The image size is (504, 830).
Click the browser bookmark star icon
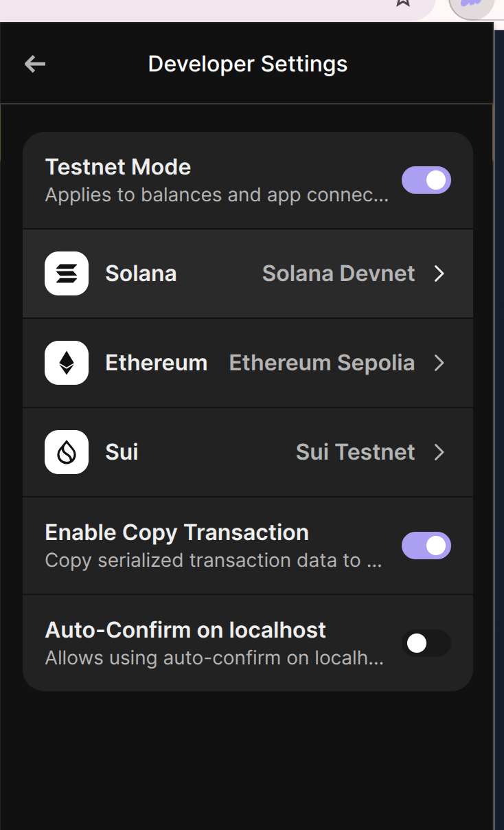tap(403, 3)
